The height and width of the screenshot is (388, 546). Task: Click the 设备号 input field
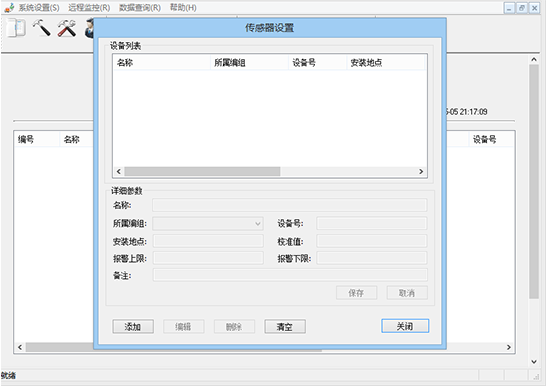[372, 223]
